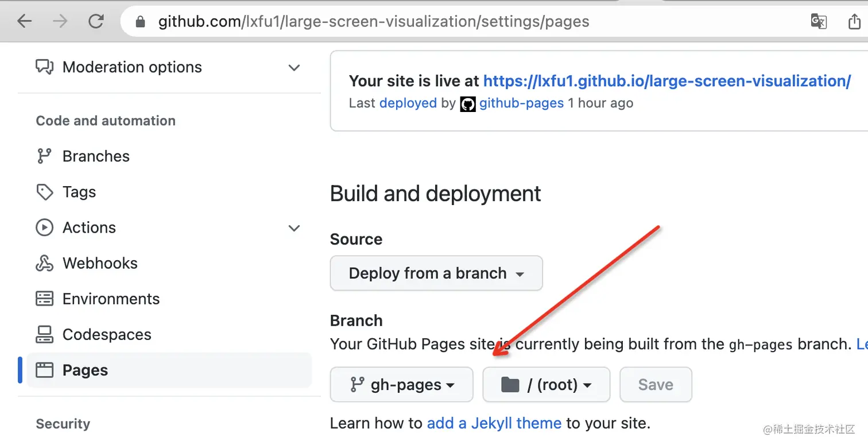Expand the Actions submenu chevron
This screenshot has width=868, height=448.
point(294,228)
